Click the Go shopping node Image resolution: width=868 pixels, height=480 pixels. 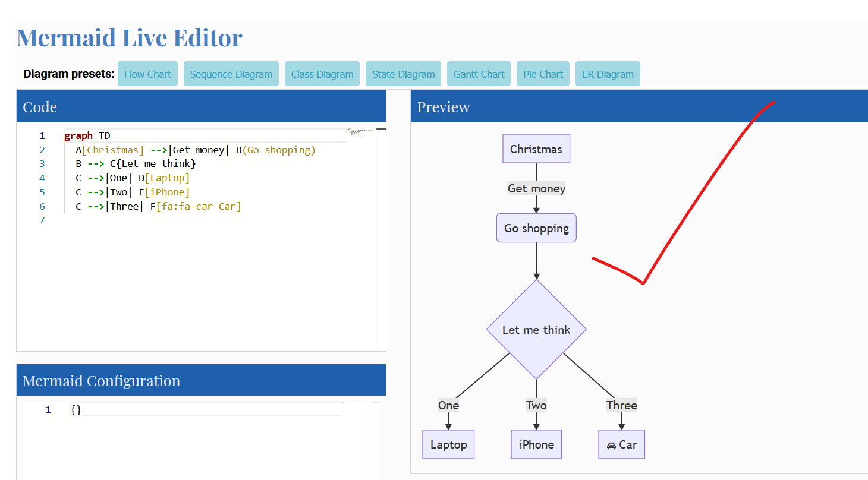point(536,228)
